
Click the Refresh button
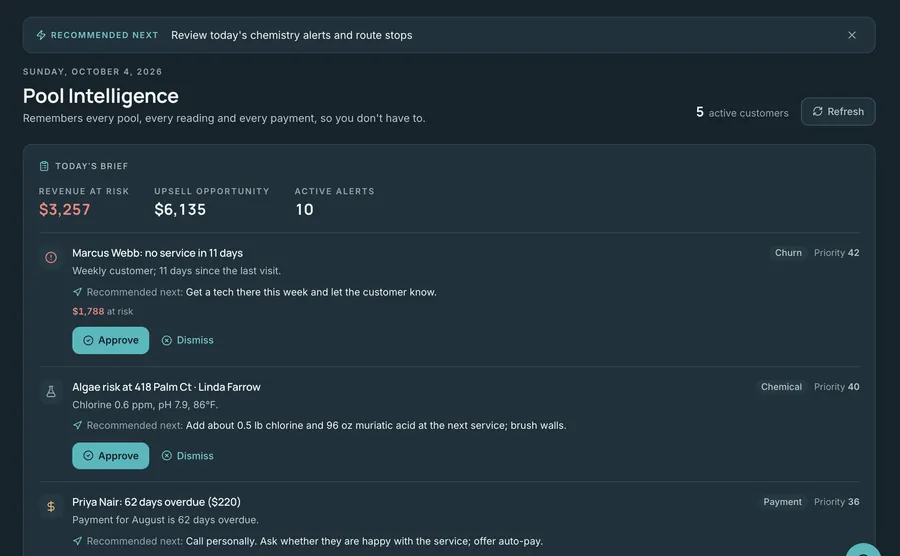click(x=838, y=111)
